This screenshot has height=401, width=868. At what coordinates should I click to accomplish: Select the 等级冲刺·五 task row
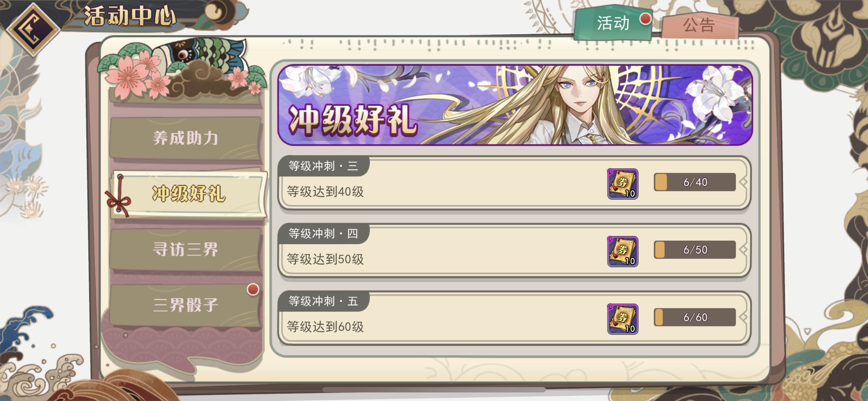514,318
